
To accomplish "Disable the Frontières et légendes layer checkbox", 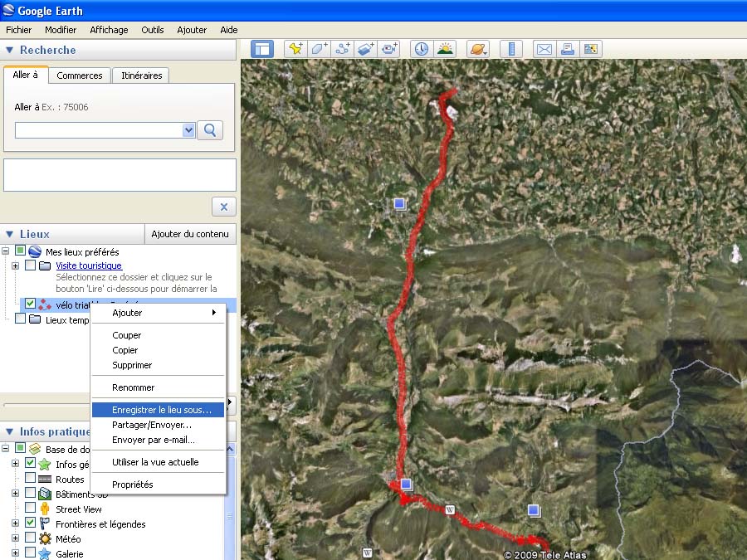I will coord(31,524).
